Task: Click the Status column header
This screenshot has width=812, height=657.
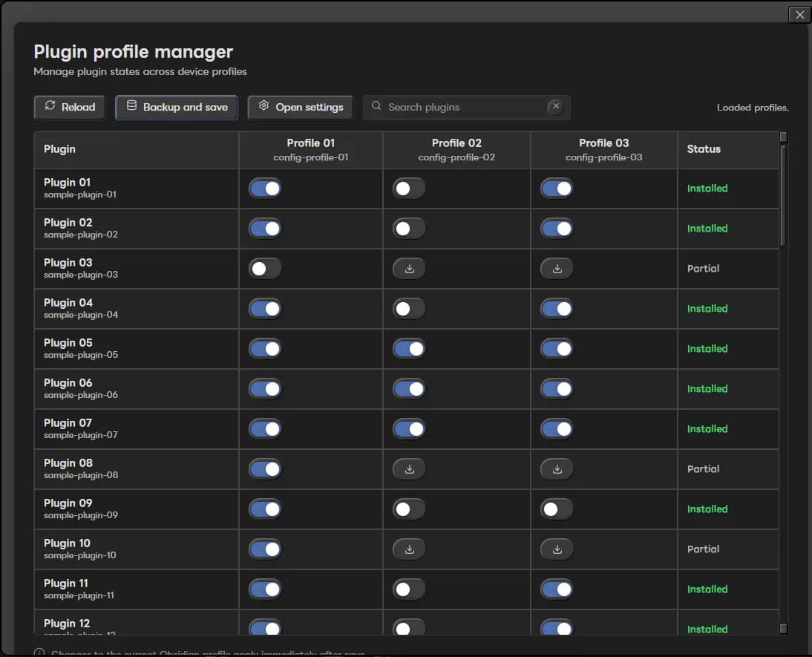Action: tap(728, 150)
